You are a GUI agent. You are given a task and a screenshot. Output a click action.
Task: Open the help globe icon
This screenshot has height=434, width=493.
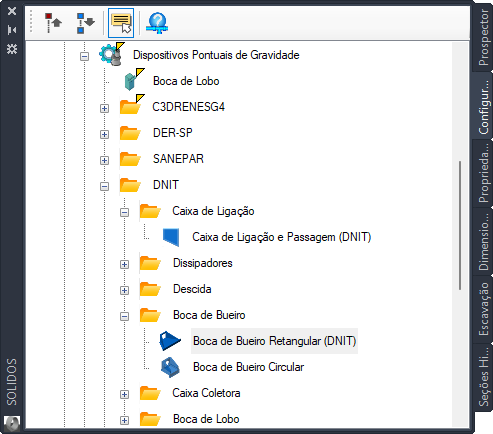157,23
